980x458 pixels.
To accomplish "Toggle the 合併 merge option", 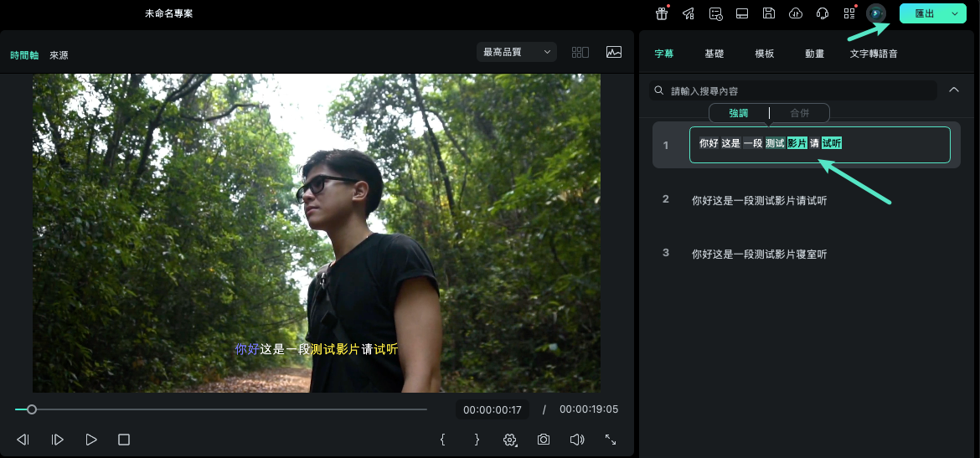I will point(800,113).
